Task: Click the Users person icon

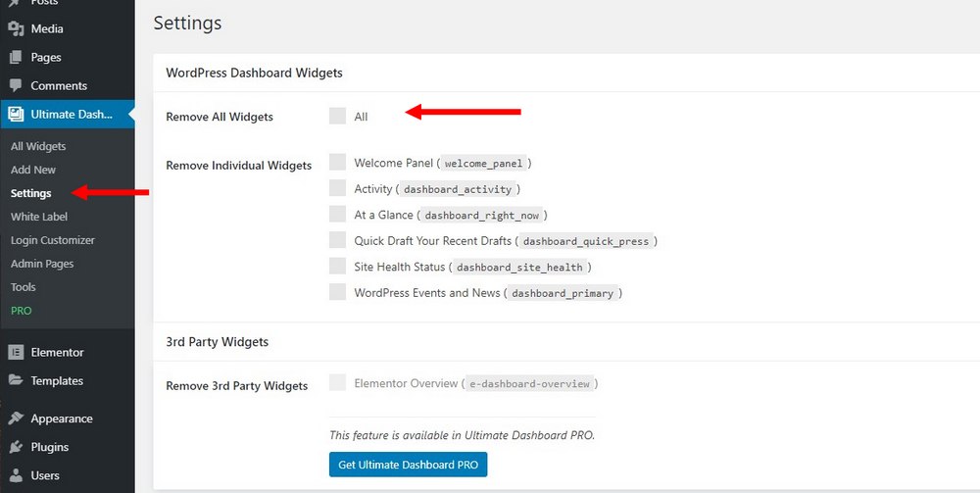Action: (x=16, y=475)
